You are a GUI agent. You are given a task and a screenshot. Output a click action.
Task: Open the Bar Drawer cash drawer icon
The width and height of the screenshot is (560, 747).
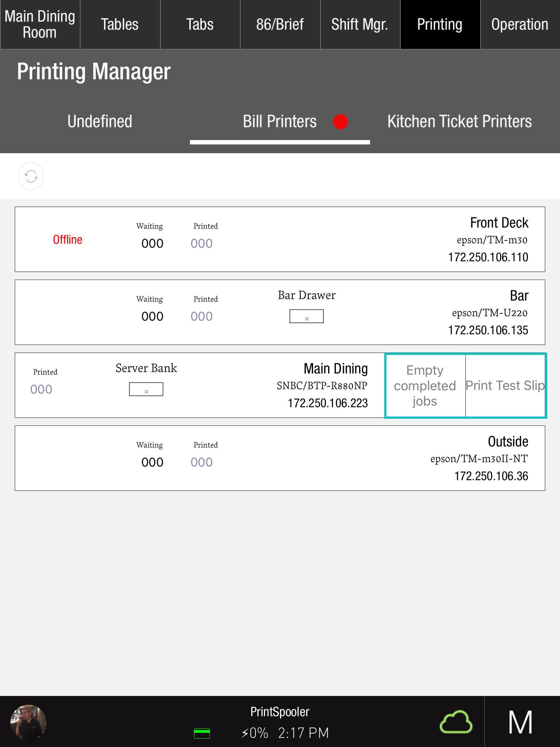[x=306, y=316]
